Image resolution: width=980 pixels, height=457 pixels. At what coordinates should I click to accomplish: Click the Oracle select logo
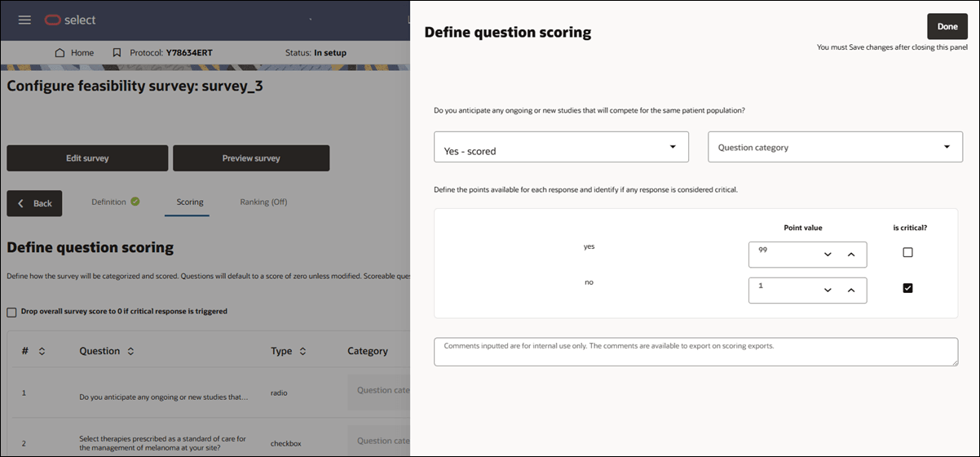click(70, 20)
